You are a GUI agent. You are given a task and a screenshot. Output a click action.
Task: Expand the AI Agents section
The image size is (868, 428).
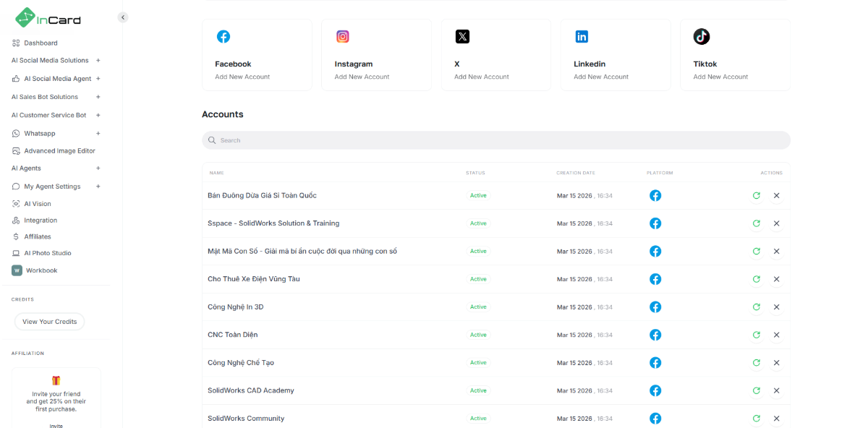[x=98, y=168]
